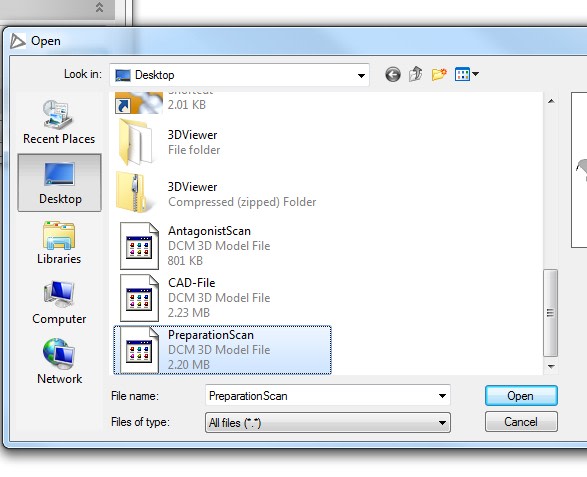
Task: Create a new folder icon
Action: [439, 74]
